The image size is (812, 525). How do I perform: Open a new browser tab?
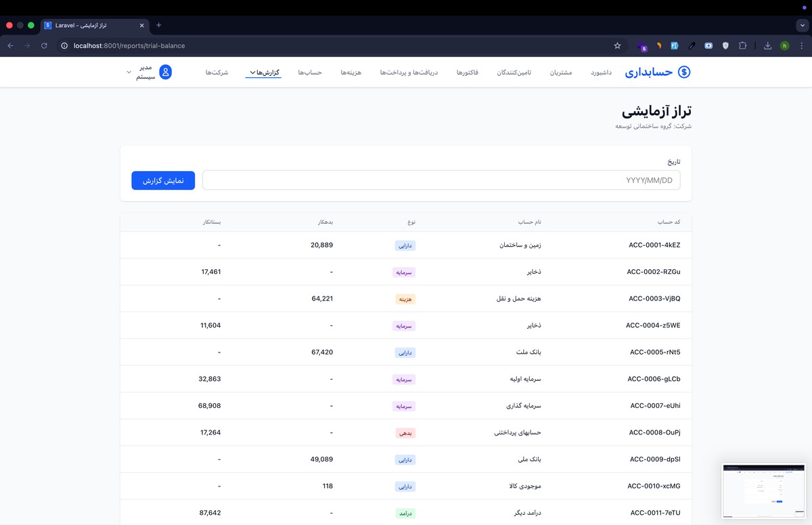[159, 25]
